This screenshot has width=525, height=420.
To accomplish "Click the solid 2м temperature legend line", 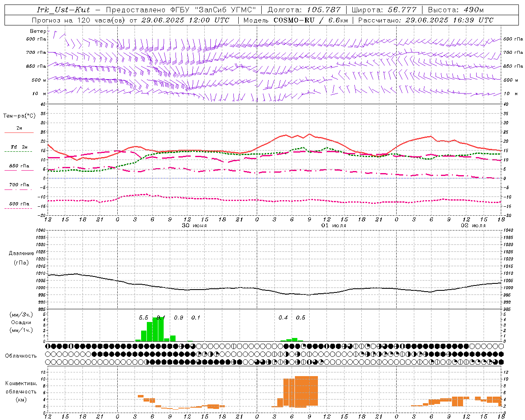I will [19, 133].
